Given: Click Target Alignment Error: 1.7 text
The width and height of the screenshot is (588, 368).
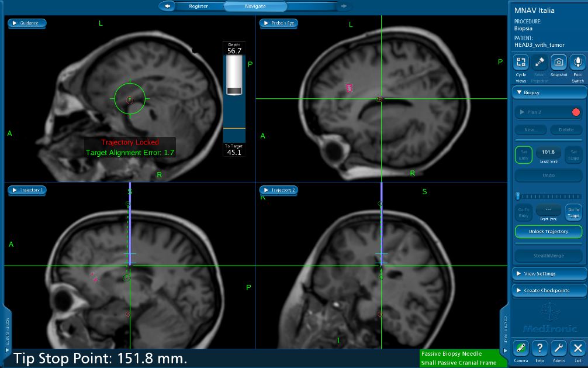Looking at the screenshot, I should [130, 153].
